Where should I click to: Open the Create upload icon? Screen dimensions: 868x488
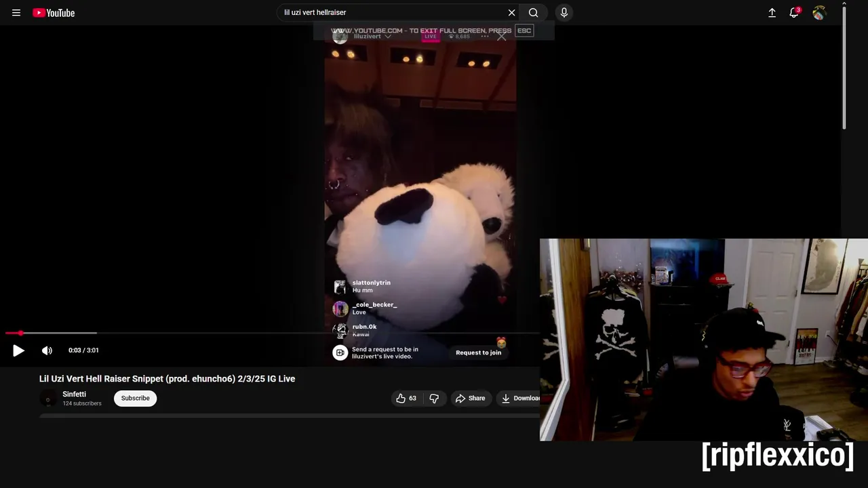(x=772, y=13)
